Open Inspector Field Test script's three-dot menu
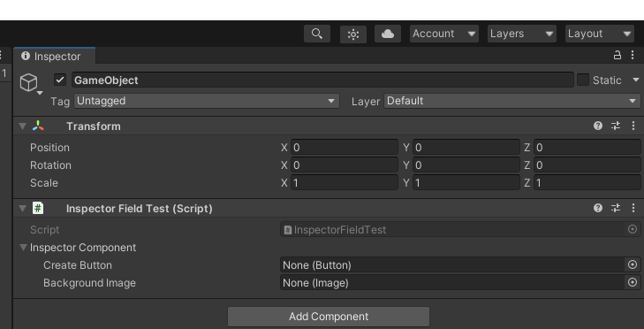Image resolution: width=644 pixels, height=329 pixels. click(x=633, y=208)
